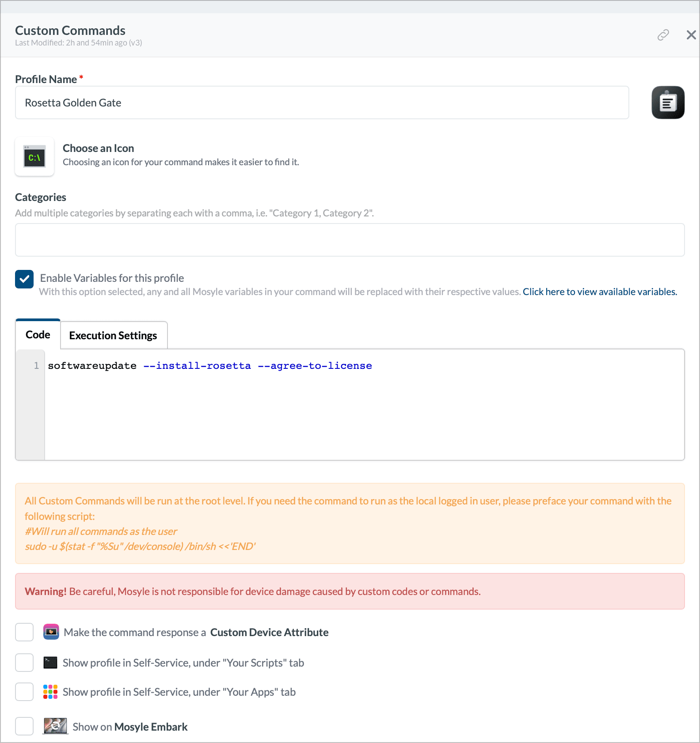This screenshot has width=700, height=743.
Task: Open the view available variables link
Action: [x=600, y=292]
